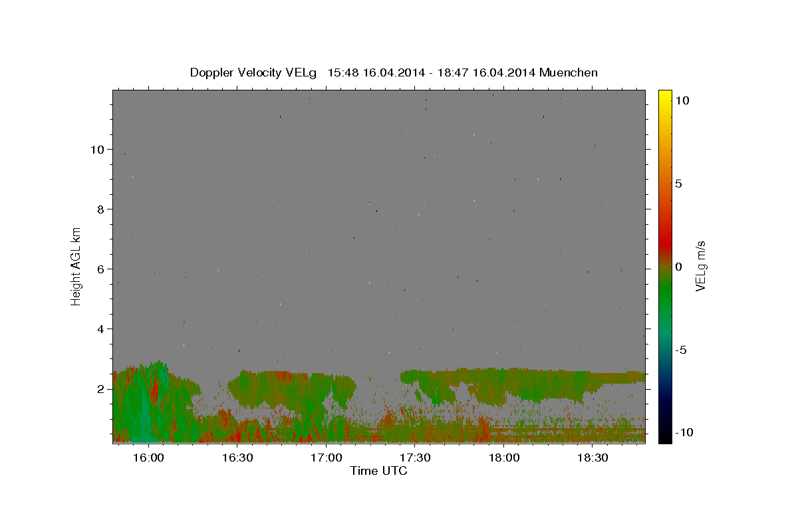
Task: Click the 'VELg m/s' colorbar label
Action: click(x=700, y=265)
